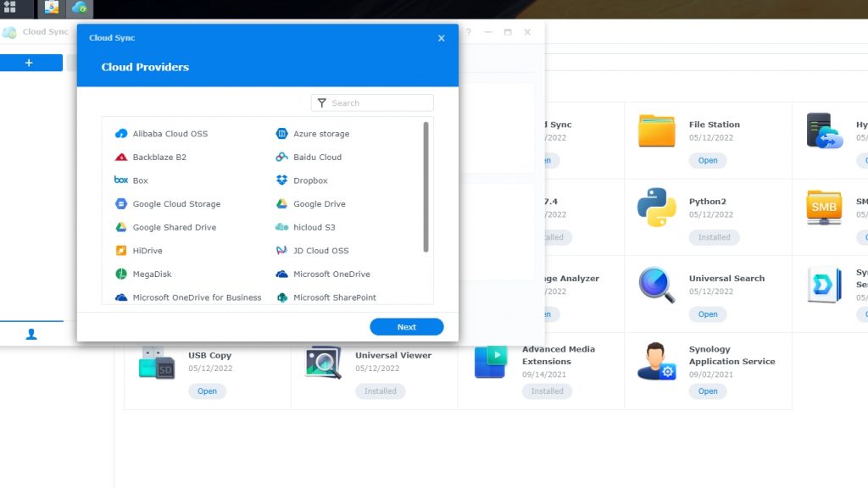Select the Alibaba Cloud OSS provider icon
868x488 pixels.
click(120, 133)
